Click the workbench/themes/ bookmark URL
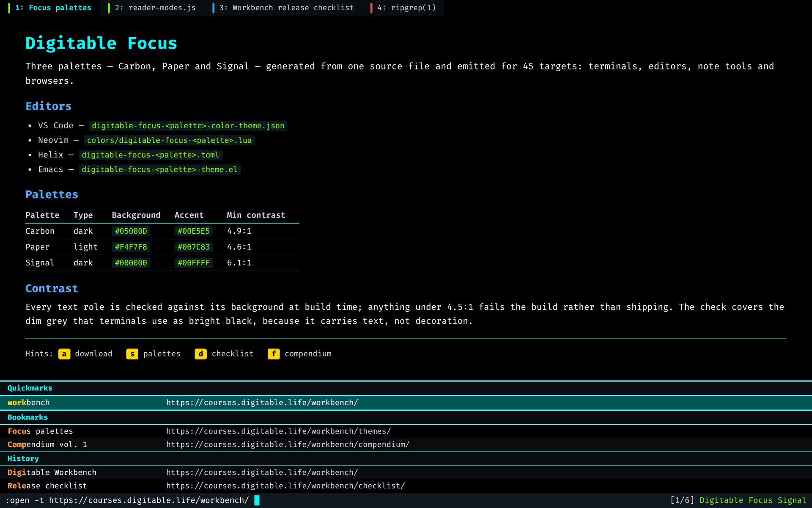The height and width of the screenshot is (508, 812). pyautogui.click(x=278, y=431)
